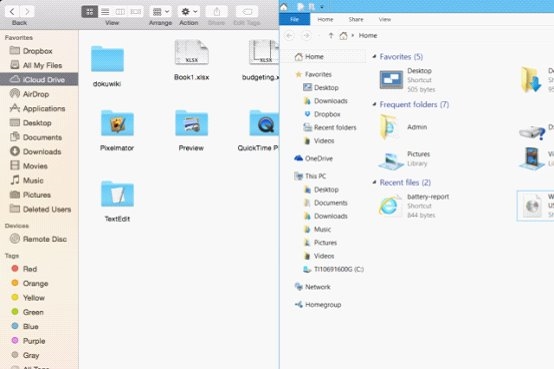The image size is (554, 369).
Task: Open the Share ribbon tab in Explorer
Action: [x=356, y=19]
